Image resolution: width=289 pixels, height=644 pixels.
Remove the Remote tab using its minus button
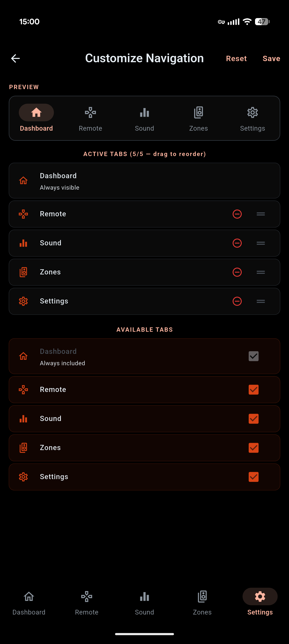pos(237,214)
